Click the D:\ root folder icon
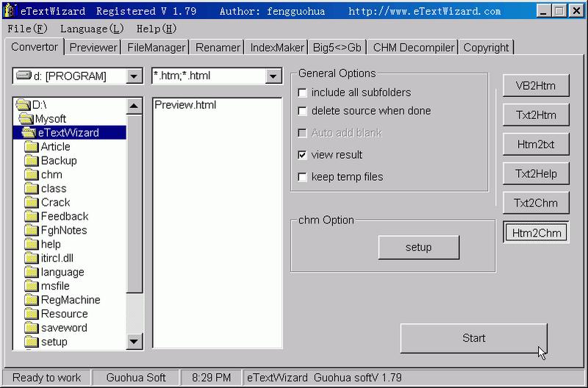The width and height of the screenshot is (588, 388). (x=24, y=105)
